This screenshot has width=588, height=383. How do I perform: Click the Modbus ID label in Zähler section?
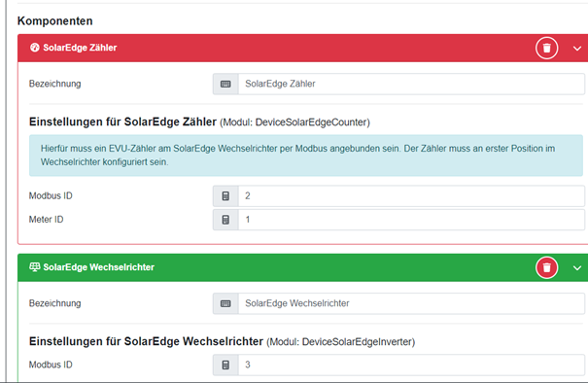tap(51, 195)
